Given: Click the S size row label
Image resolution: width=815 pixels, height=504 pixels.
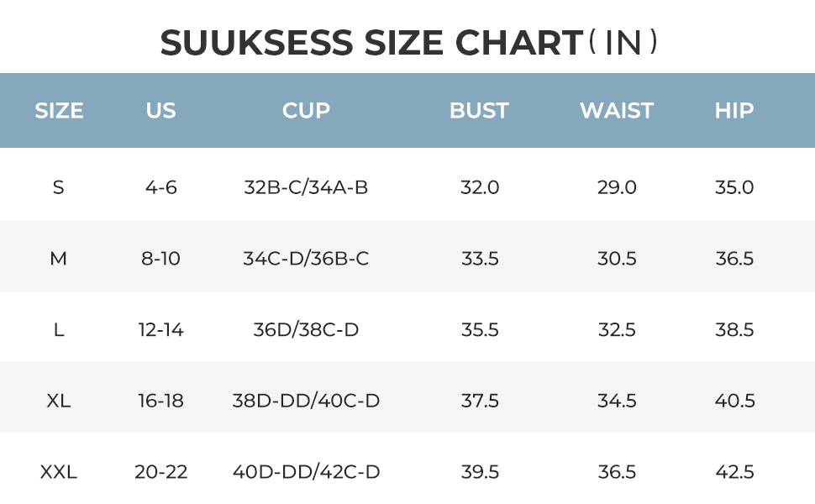Looking at the screenshot, I should [x=58, y=187].
